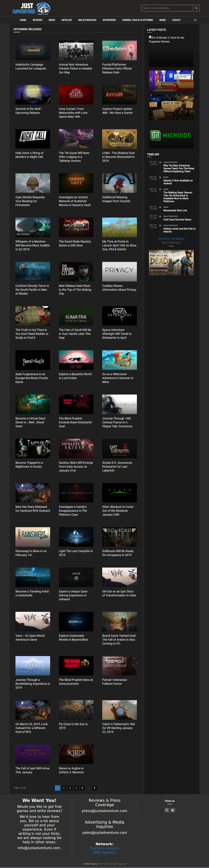The width and height of the screenshot is (209, 868).
Task: Open Tainted Grail board game article link
Action: click(119, 639)
